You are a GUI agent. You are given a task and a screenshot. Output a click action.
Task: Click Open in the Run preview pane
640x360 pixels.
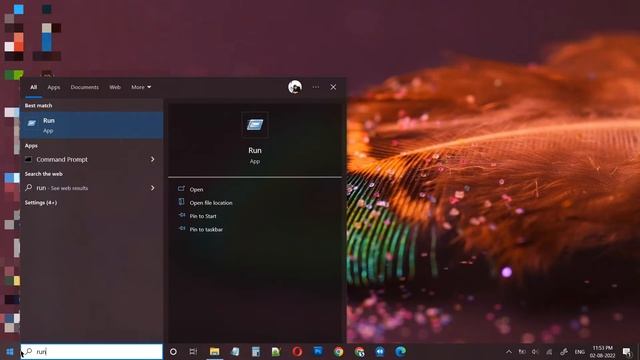tap(196, 190)
